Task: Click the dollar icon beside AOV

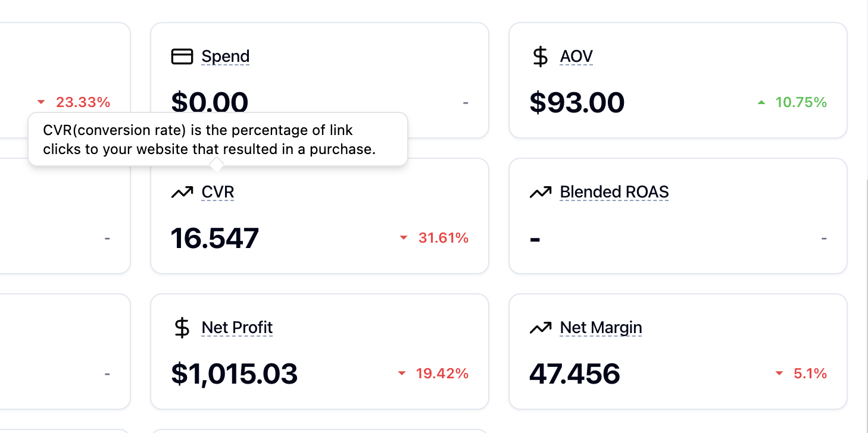Action: point(540,57)
